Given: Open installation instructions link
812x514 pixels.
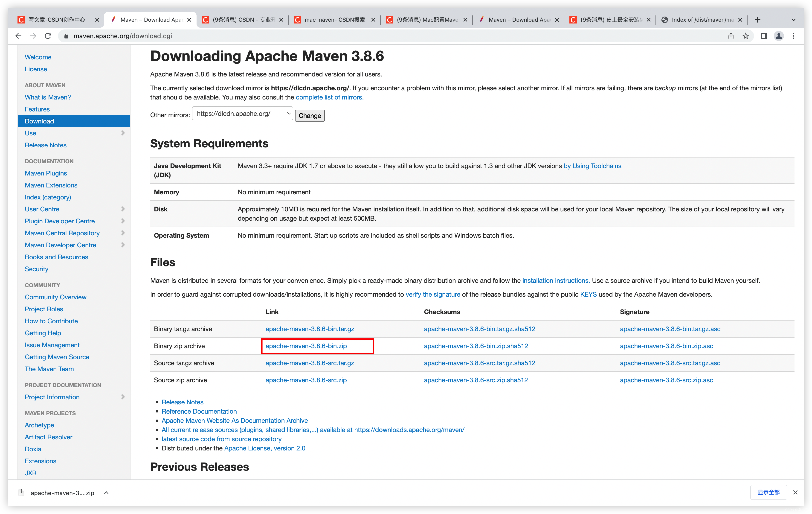Looking at the screenshot, I should point(556,280).
